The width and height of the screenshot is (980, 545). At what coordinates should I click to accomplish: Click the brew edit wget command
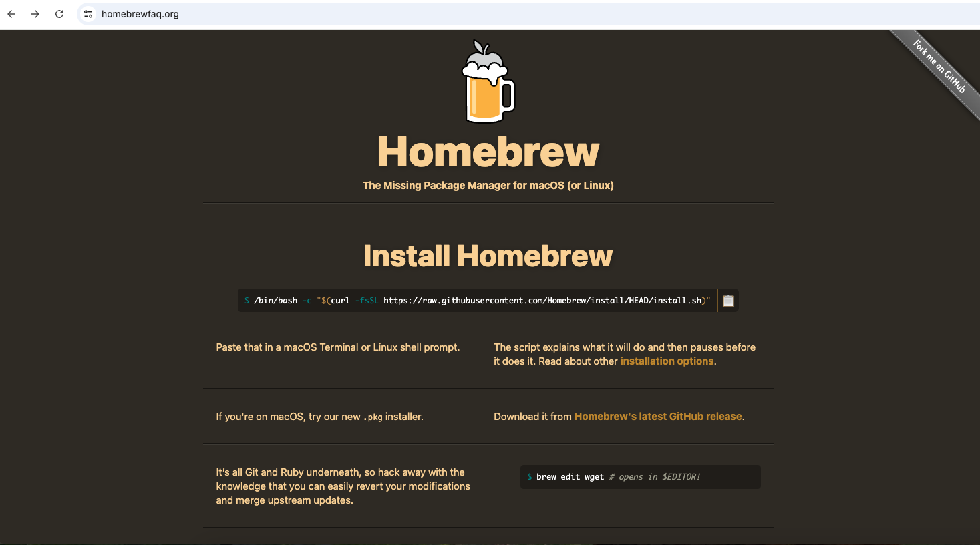570,477
